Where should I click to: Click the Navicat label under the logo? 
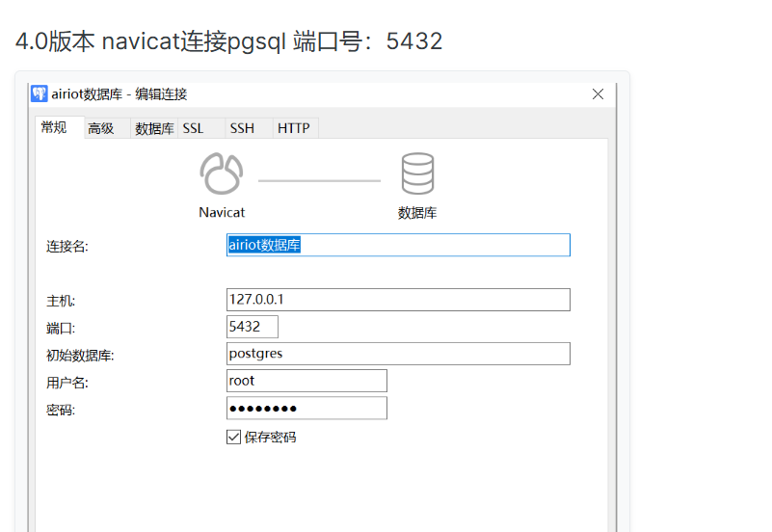coord(222,212)
